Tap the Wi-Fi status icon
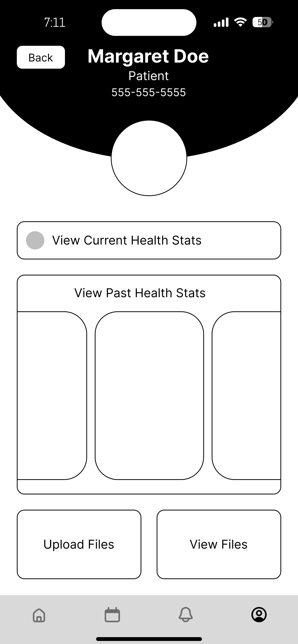Image resolution: width=298 pixels, height=644 pixels. click(240, 22)
